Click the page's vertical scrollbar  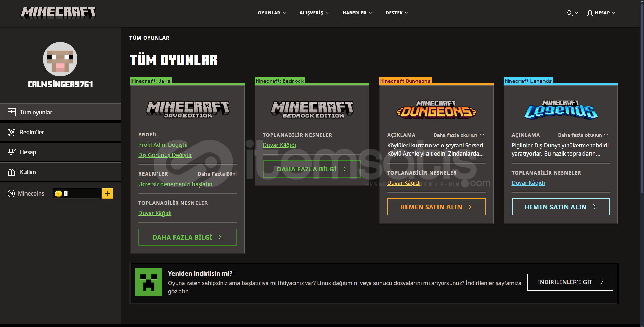click(x=642, y=103)
